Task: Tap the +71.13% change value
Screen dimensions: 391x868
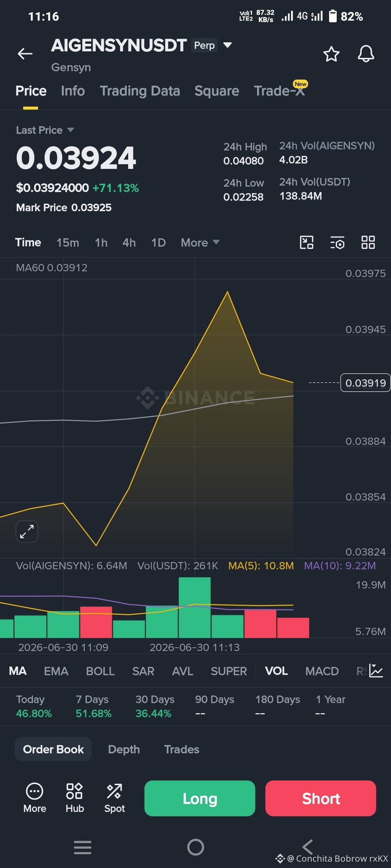Action: click(116, 188)
